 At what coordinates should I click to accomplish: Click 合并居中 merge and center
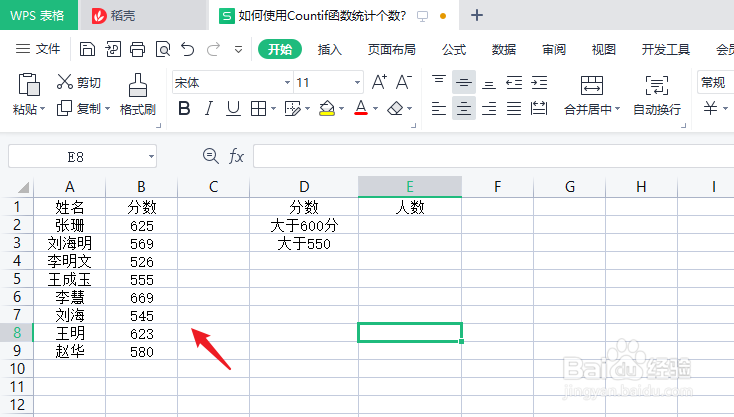pyautogui.click(x=592, y=95)
